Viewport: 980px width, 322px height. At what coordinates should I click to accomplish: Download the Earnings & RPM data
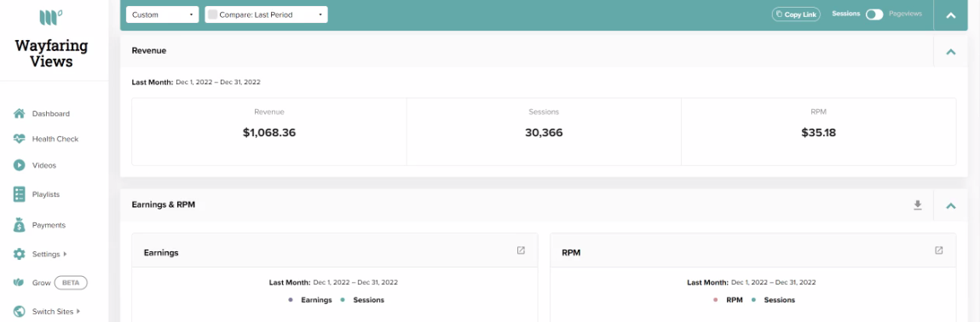click(918, 204)
